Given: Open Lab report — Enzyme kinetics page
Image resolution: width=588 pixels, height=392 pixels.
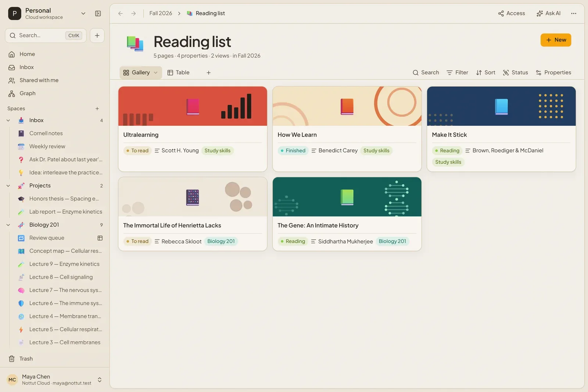Looking at the screenshot, I should 60,212.
